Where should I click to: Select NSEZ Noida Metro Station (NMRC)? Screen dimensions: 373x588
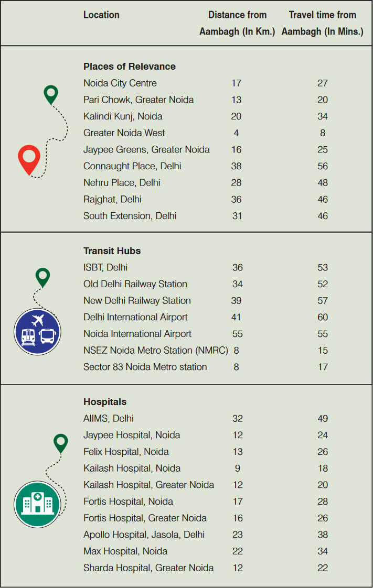pyautogui.click(x=155, y=351)
